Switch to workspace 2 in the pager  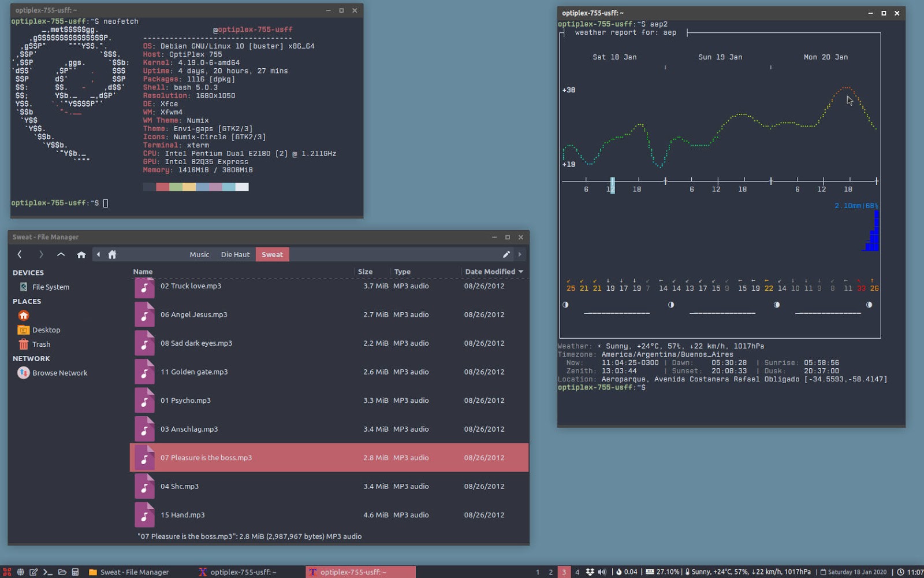550,572
